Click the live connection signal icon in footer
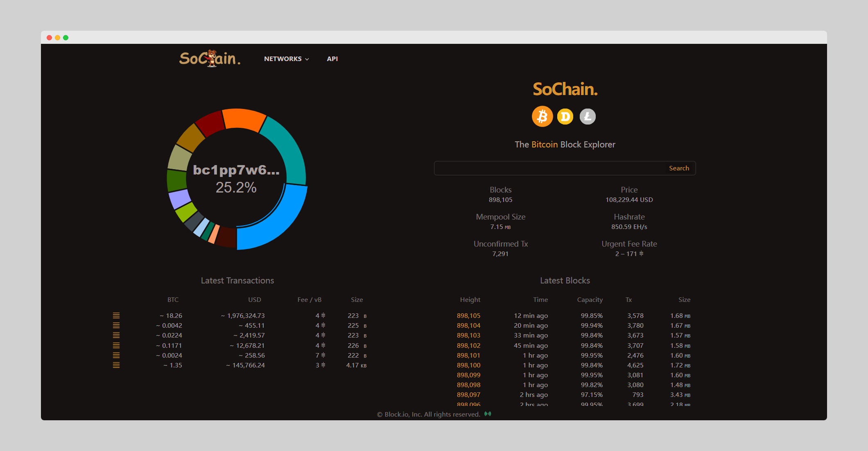This screenshot has width=868, height=451. coord(488,414)
